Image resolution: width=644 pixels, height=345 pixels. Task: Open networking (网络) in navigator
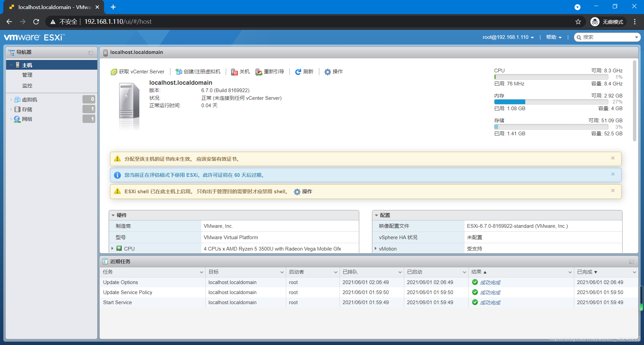pyautogui.click(x=27, y=119)
